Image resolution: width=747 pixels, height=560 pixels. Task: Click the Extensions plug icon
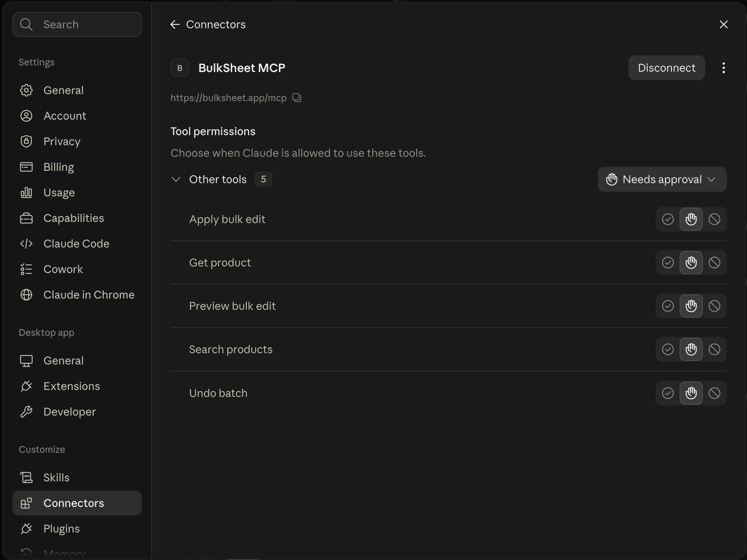[26, 386]
